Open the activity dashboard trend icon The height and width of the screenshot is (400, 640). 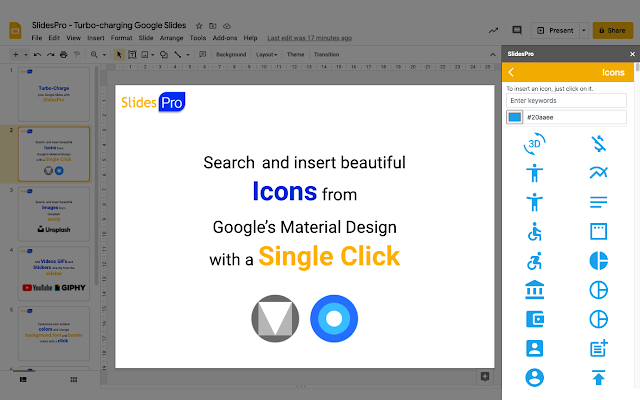493,30
